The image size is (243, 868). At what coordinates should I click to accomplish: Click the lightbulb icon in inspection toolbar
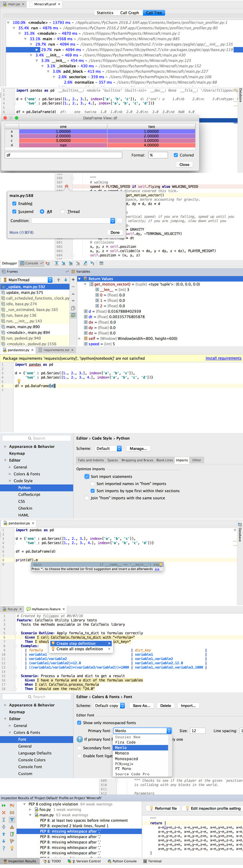[x=12, y=848]
